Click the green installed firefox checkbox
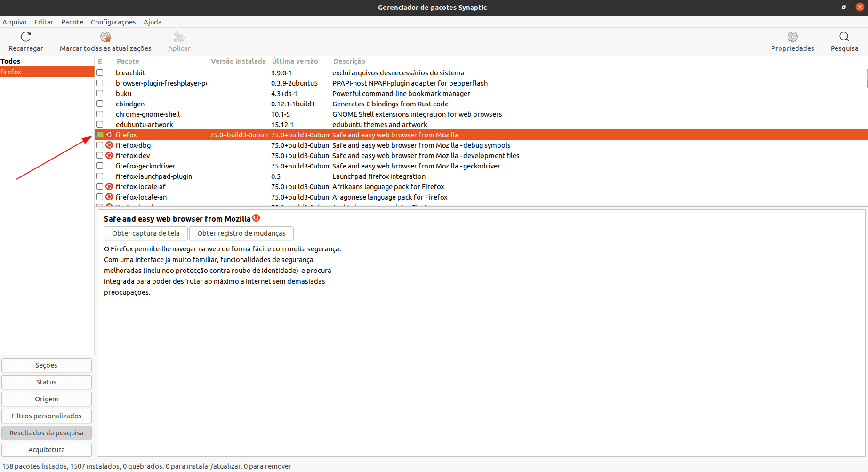 pyautogui.click(x=100, y=135)
